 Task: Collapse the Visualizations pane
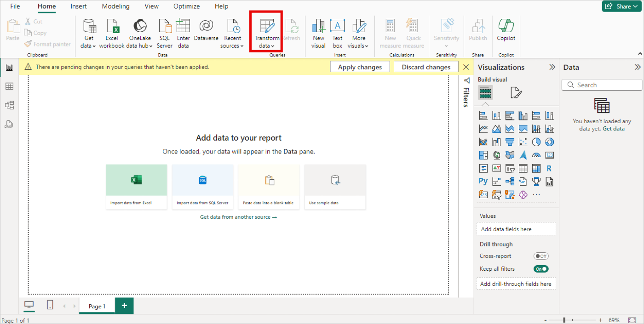[552, 67]
